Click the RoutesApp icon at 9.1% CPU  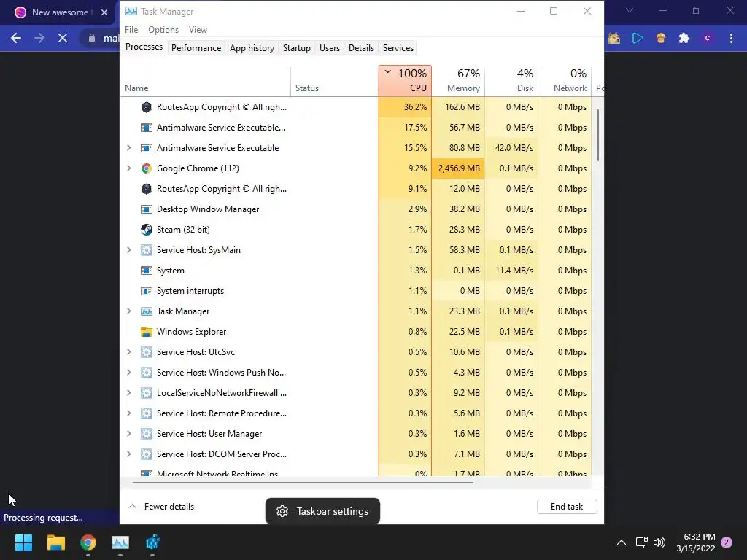[x=146, y=189]
